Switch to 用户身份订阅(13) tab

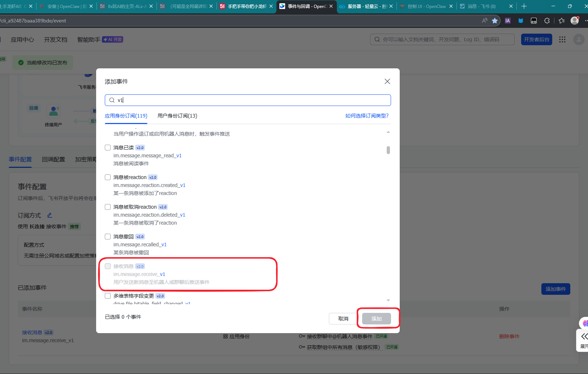click(x=177, y=116)
